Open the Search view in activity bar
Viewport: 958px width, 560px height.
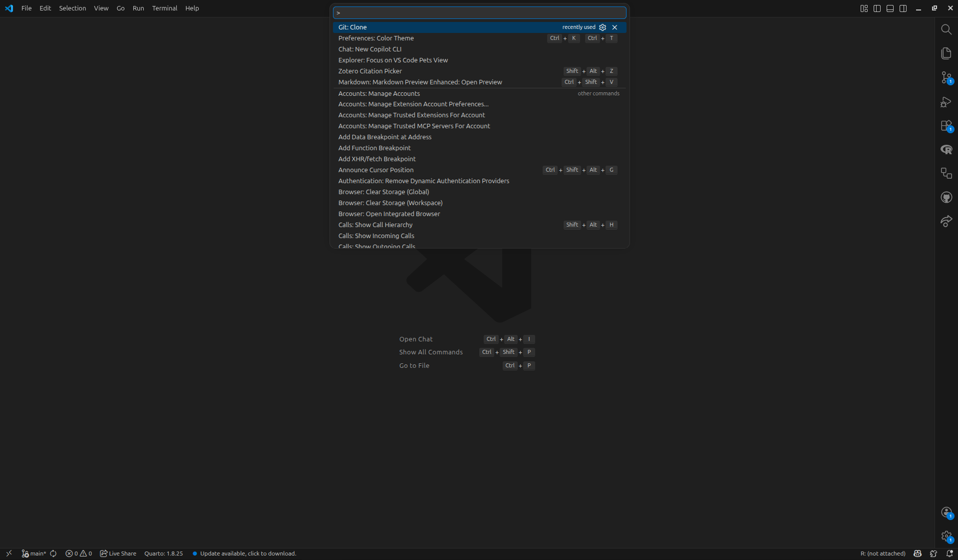click(946, 29)
